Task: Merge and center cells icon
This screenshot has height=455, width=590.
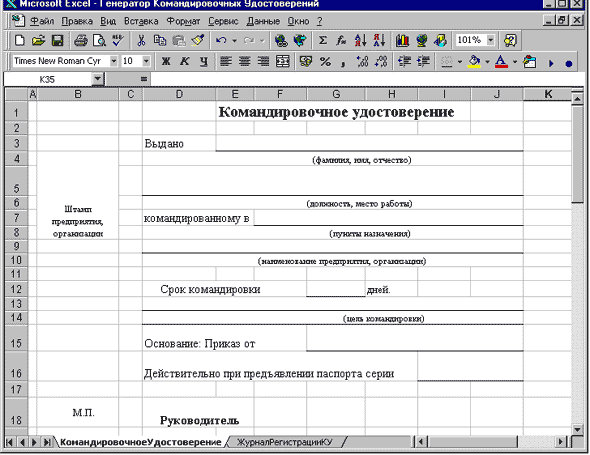Action: (x=283, y=61)
